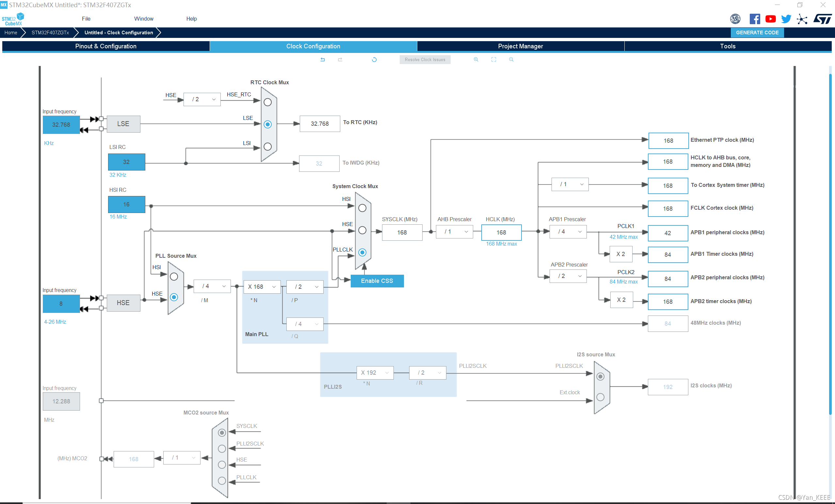Click the undo icon in clock toolbar

(x=322, y=60)
